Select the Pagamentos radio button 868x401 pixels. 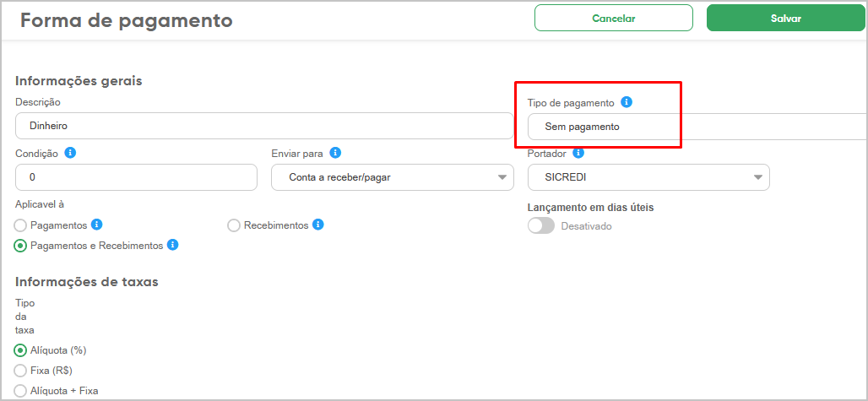pos(20,225)
